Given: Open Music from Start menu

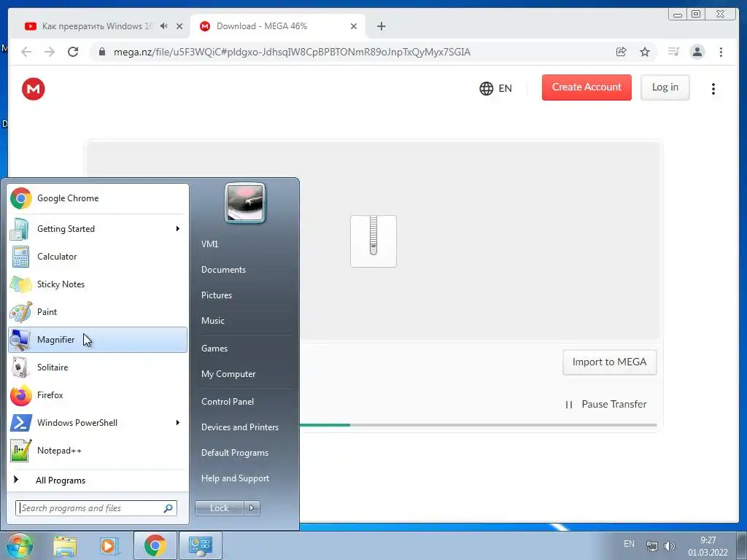Looking at the screenshot, I should [213, 321].
